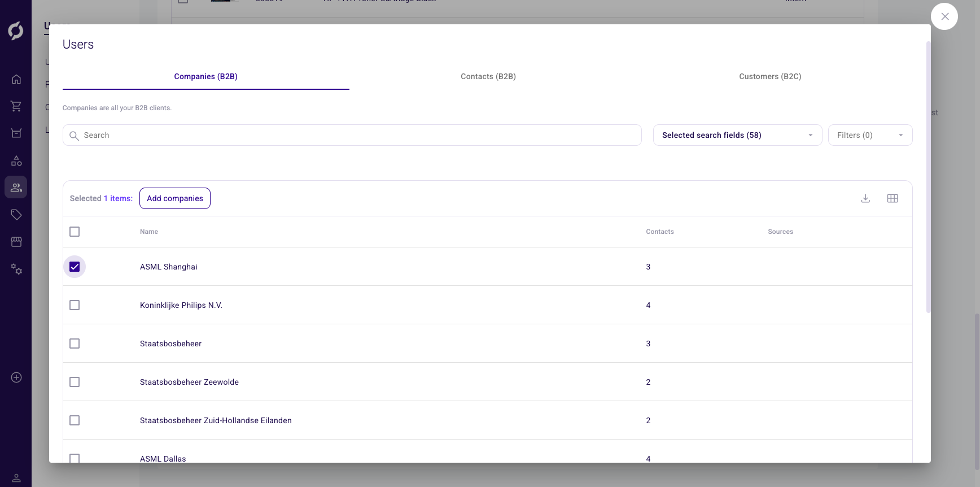Check the Koninklijke Philips N.V. checkbox
Image resolution: width=980 pixels, height=487 pixels.
(x=75, y=305)
